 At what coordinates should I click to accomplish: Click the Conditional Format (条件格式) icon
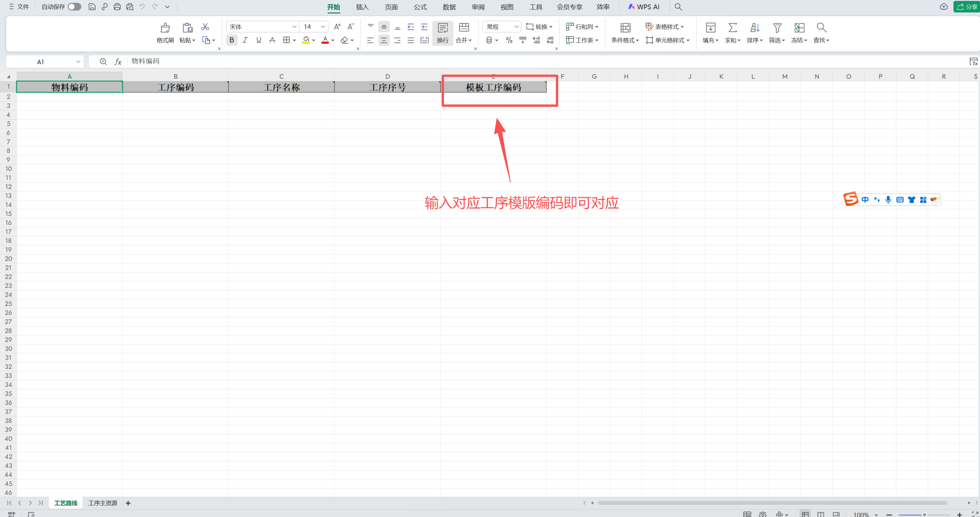coord(625,28)
